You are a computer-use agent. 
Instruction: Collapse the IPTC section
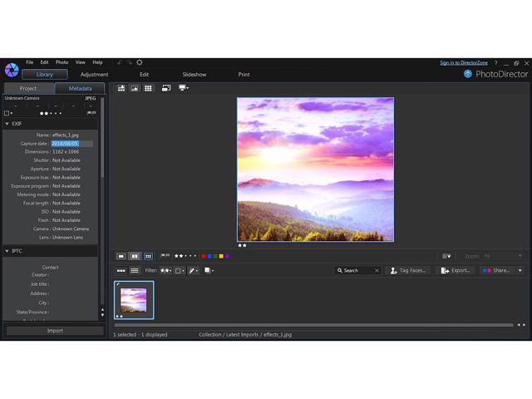[x=7, y=251]
